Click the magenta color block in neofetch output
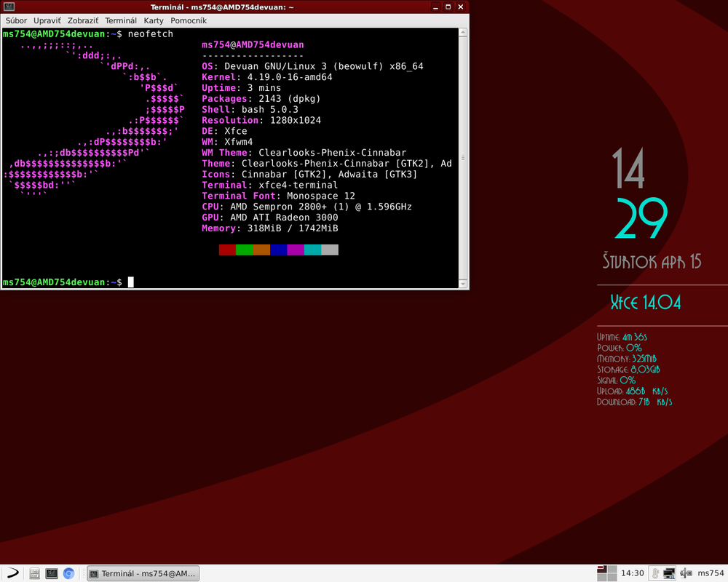The image size is (728, 582). [296, 250]
